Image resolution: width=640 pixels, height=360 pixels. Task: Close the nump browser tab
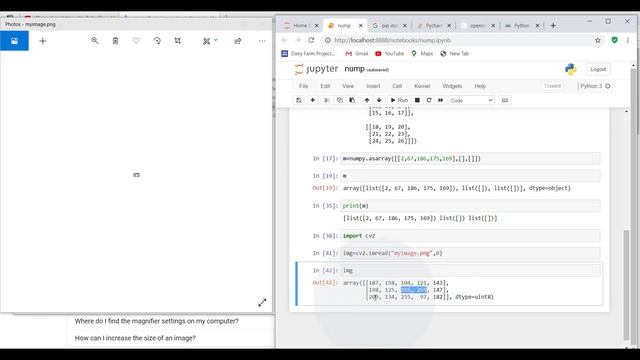pyautogui.click(x=361, y=25)
